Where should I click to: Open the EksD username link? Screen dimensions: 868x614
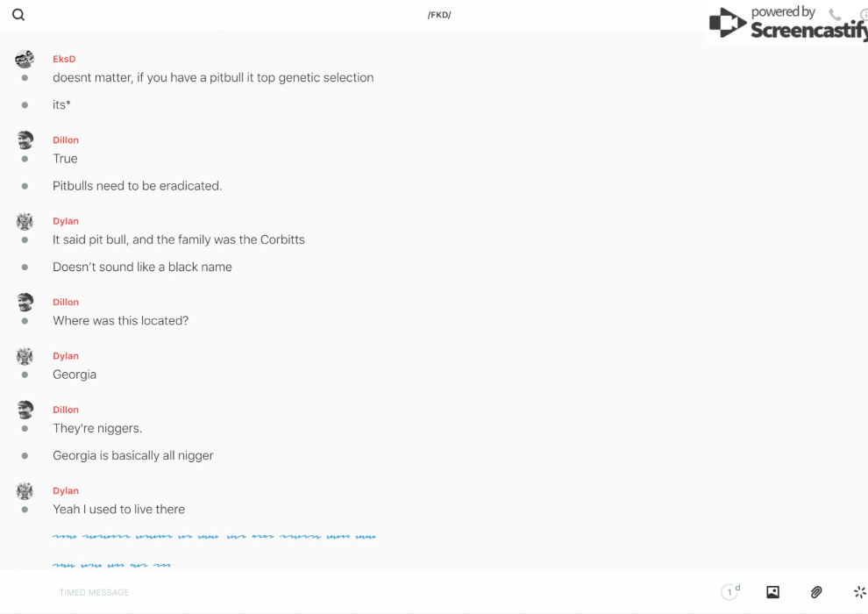64,59
